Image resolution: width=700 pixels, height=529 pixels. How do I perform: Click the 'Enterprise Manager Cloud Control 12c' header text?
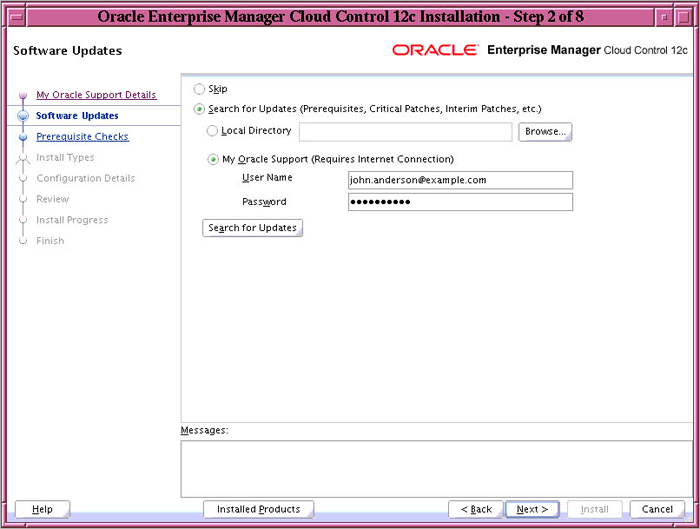[587, 50]
